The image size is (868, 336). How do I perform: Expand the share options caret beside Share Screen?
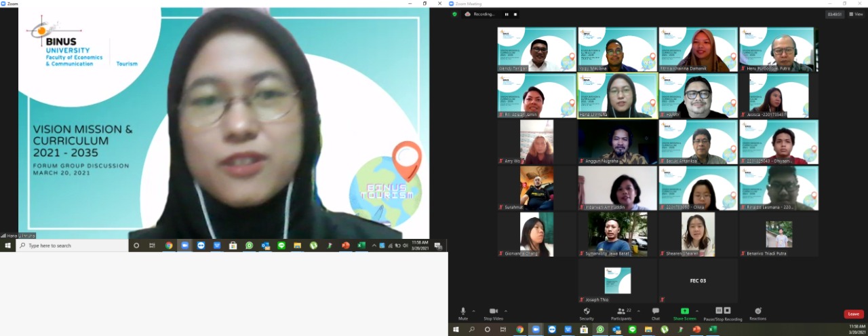697,311
